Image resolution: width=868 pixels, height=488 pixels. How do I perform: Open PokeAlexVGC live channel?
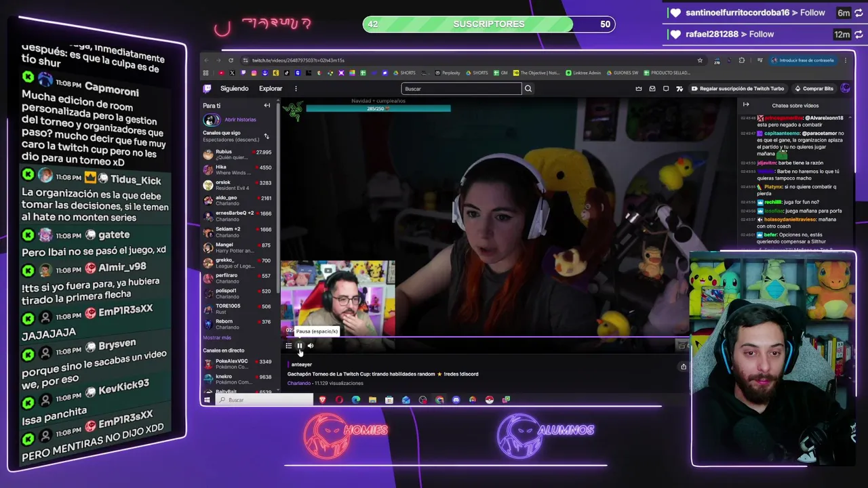pos(237,364)
